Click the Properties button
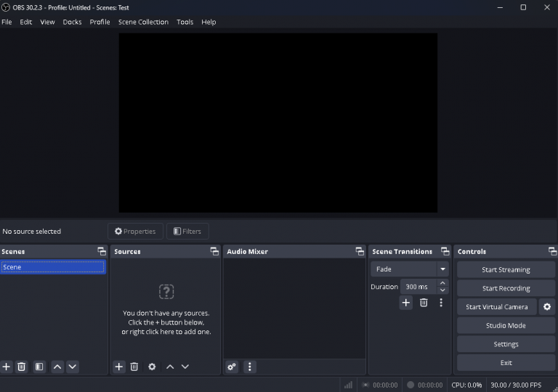558x392 pixels. [135, 232]
